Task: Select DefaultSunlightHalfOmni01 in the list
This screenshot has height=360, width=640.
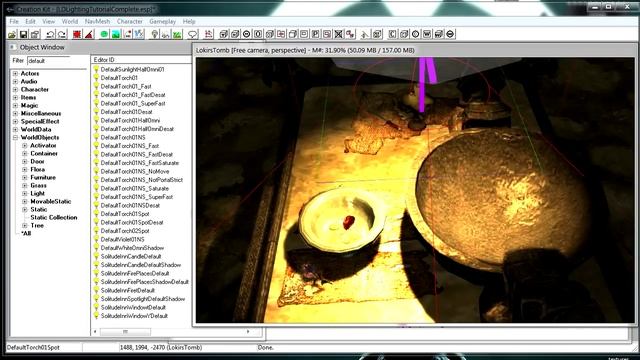Action: coord(132,69)
